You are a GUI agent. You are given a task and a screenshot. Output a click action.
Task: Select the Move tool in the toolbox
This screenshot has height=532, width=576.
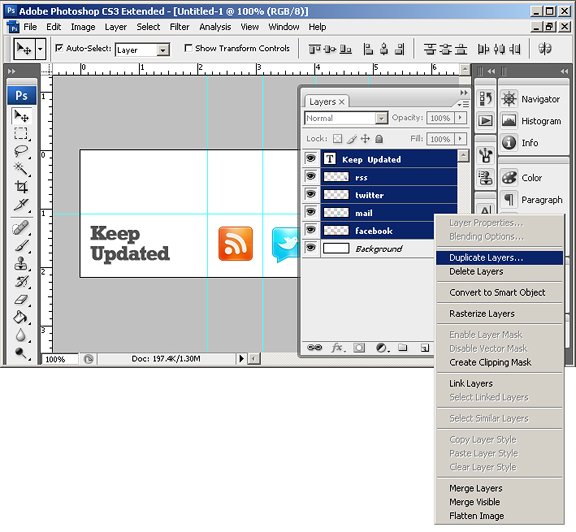click(x=21, y=116)
